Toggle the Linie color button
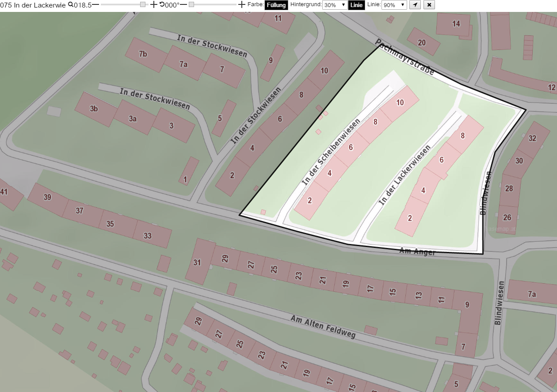Viewport: 557px width, 392px height. 356,5
